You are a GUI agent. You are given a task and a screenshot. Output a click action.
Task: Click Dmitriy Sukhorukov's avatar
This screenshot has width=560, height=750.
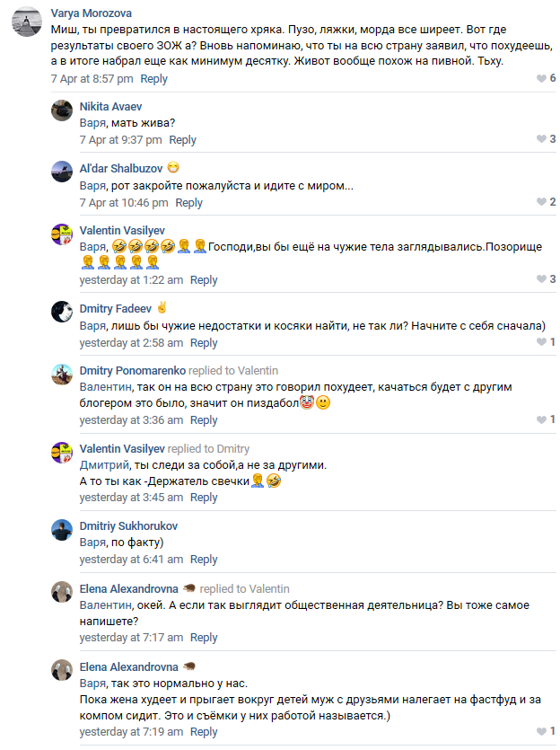click(x=62, y=530)
